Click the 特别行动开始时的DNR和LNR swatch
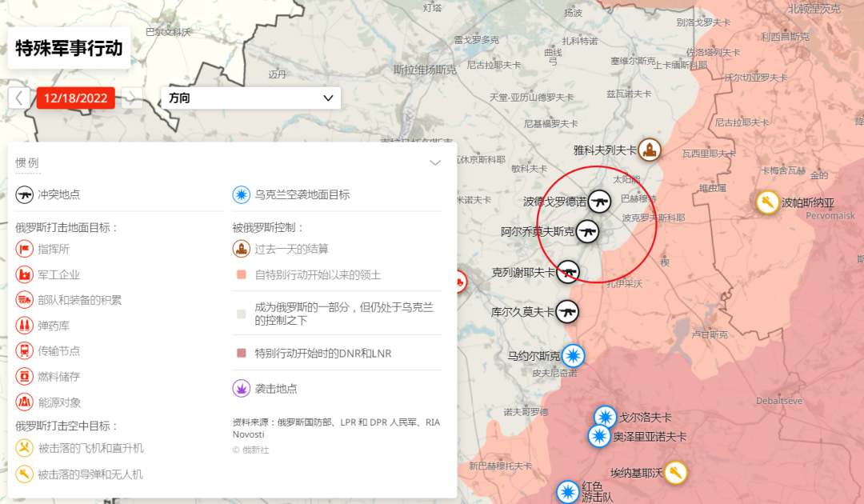This screenshot has height=504, width=864. [242, 353]
